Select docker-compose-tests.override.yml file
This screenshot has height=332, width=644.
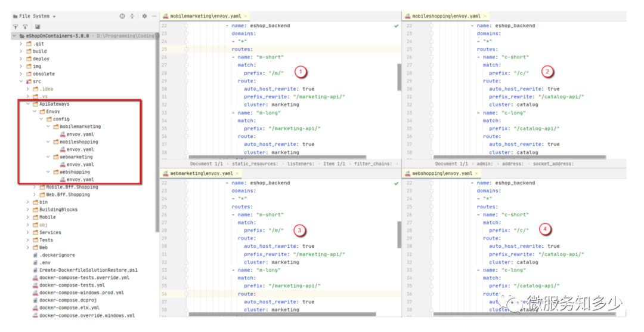84,278
